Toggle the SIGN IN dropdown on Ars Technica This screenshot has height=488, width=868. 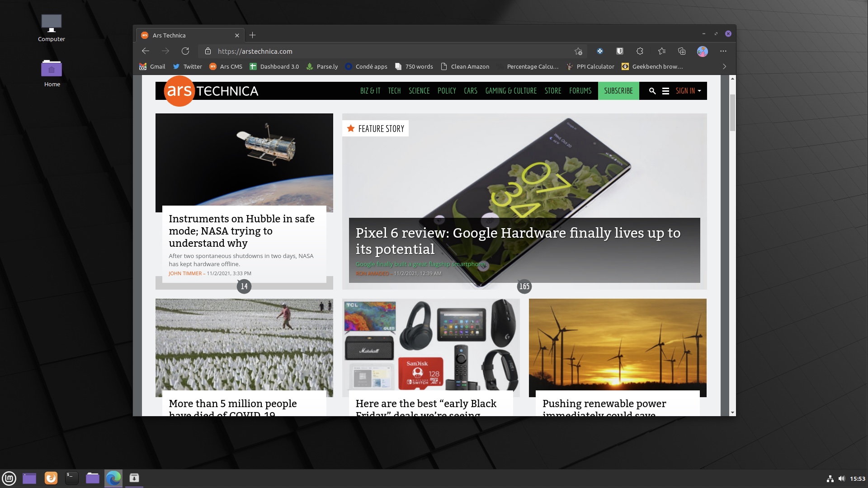pyautogui.click(x=688, y=90)
